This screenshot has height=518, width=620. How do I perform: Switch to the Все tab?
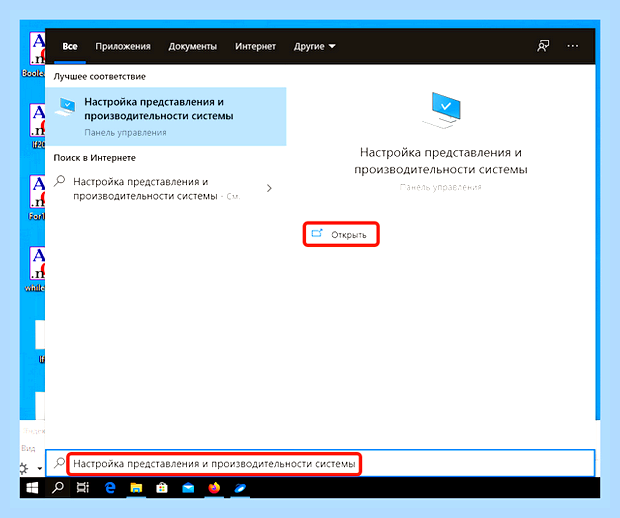(x=70, y=47)
